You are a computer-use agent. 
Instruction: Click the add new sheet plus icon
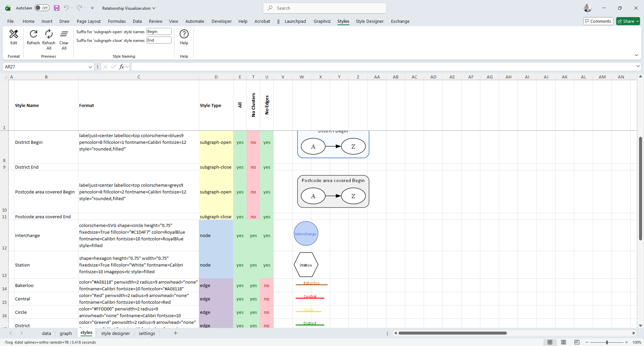(x=175, y=333)
